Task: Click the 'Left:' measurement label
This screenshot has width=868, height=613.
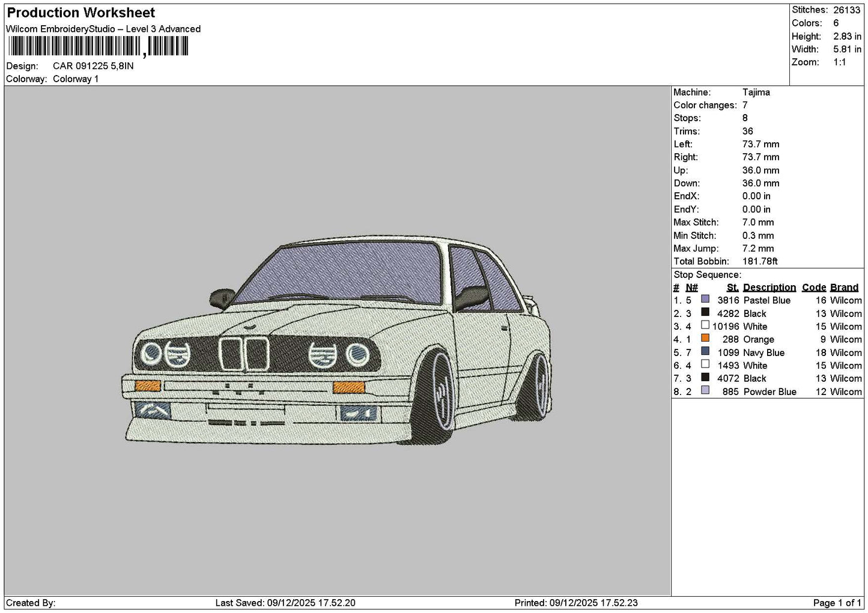Action: (683, 145)
